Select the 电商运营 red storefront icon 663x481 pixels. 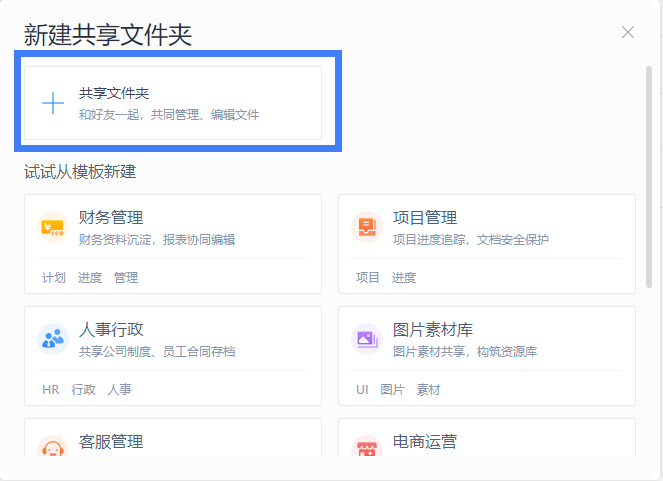367,446
